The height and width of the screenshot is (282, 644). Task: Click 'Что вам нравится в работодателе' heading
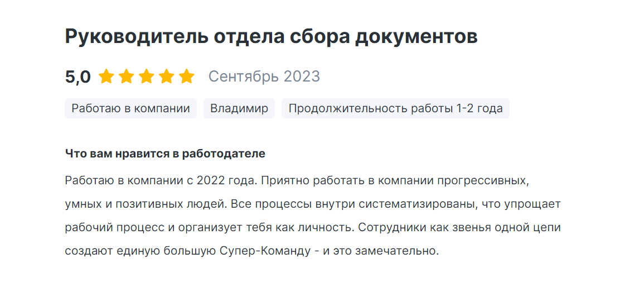[x=165, y=154]
